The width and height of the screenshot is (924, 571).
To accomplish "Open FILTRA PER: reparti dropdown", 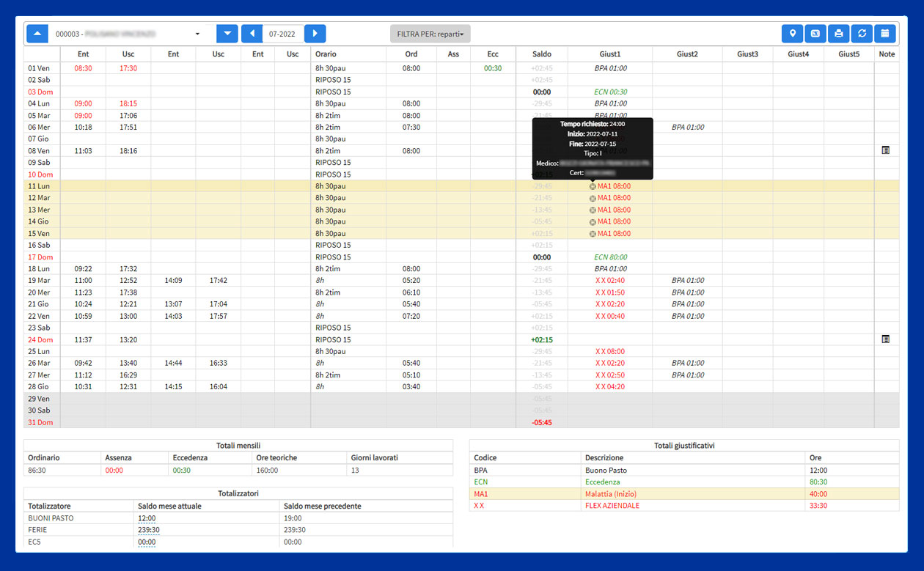I will [x=430, y=34].
